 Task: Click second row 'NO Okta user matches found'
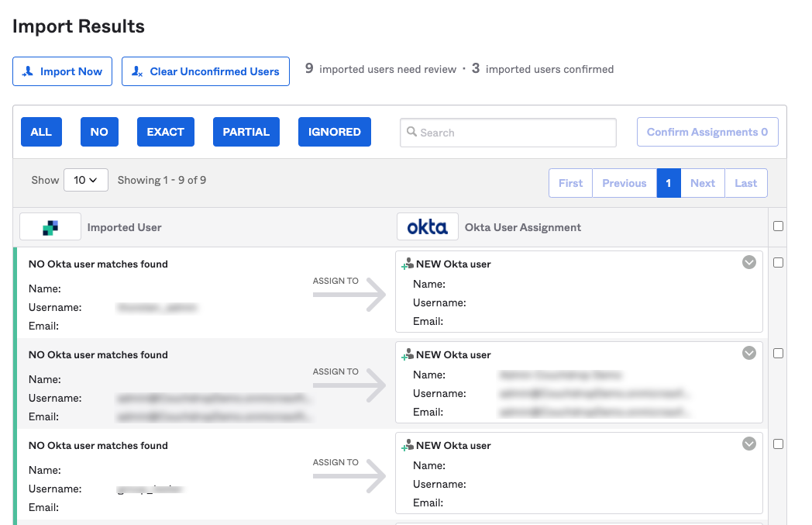[x=98, y=355]
